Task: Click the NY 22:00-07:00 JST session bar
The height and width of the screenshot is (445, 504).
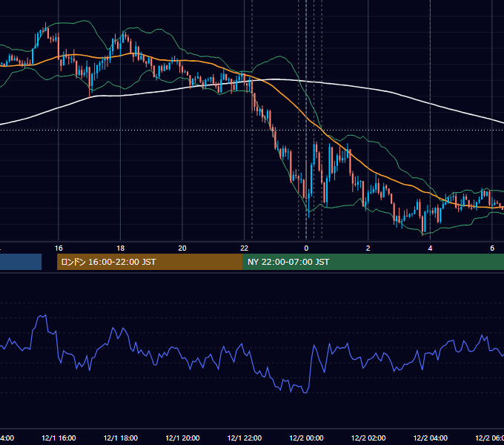Action: [373, 262]
